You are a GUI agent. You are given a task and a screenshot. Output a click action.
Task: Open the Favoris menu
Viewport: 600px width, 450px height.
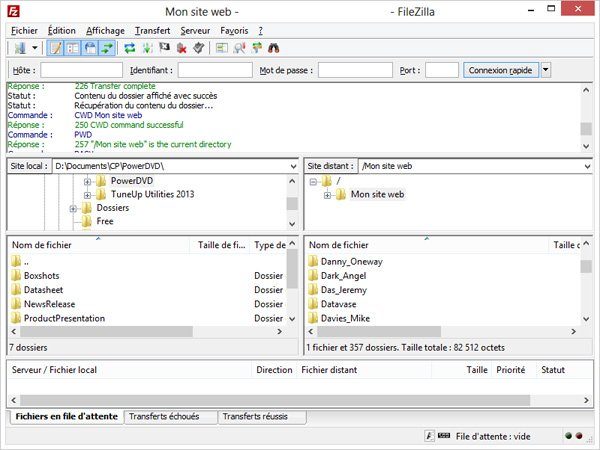[x=234, y=31]
